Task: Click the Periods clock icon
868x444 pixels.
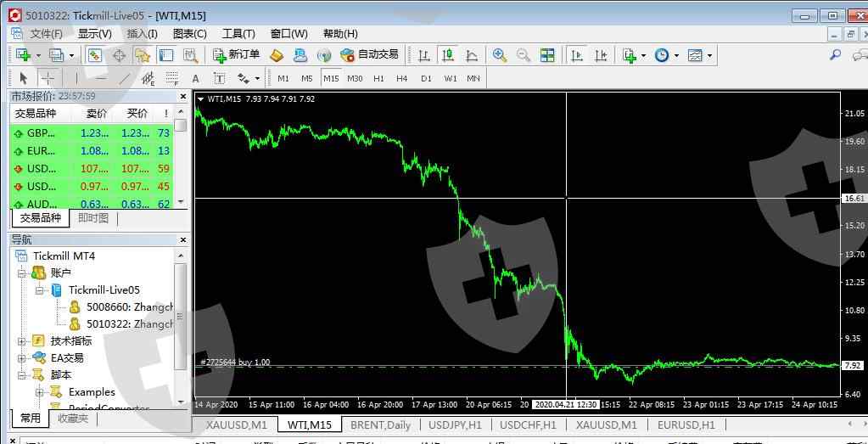Action: [x=662, y=55]
